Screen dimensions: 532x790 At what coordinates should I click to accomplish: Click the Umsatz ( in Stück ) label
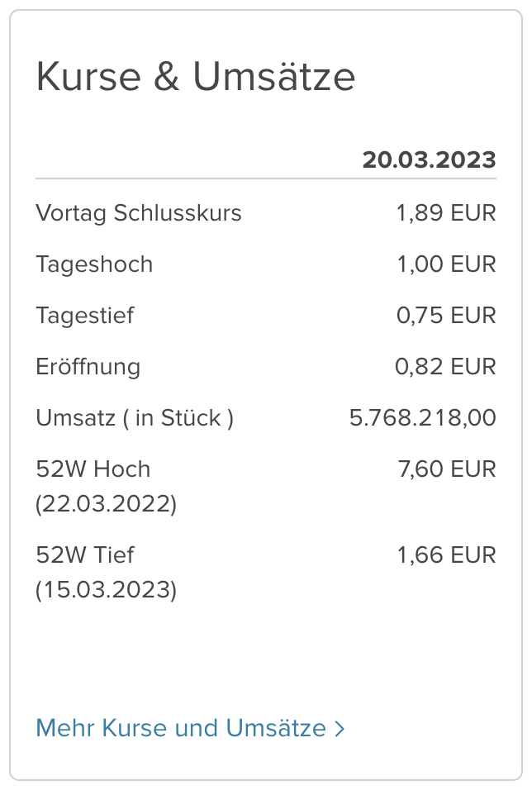coord(135,417)
